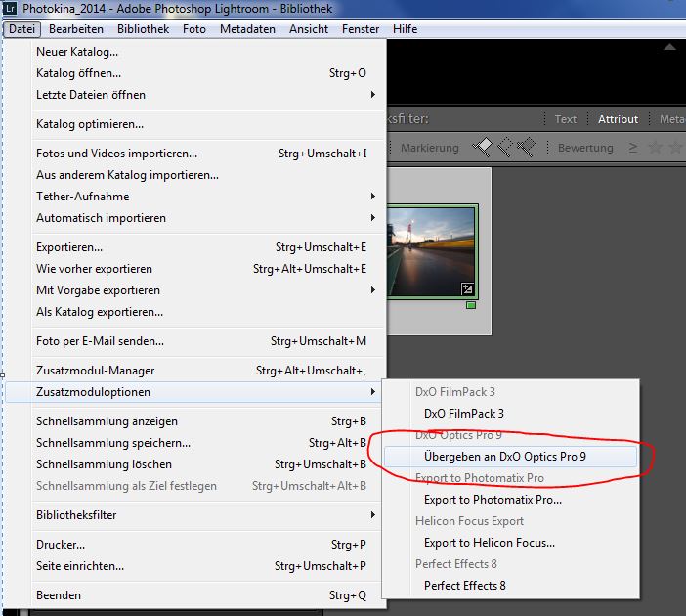Open the Datei menu
The height and width of the screenshot is (616, 686).
click(x=21, y=29)
